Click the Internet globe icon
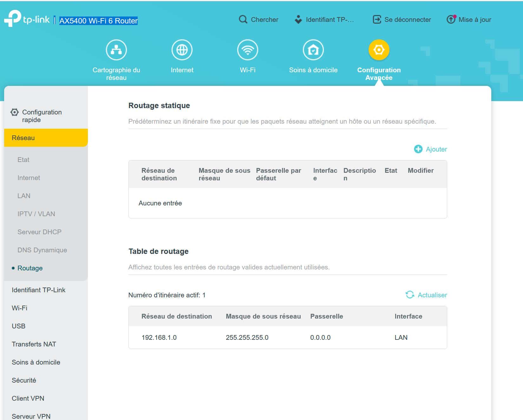The height and width of the screenshot is (420, 523). (182, 50)
